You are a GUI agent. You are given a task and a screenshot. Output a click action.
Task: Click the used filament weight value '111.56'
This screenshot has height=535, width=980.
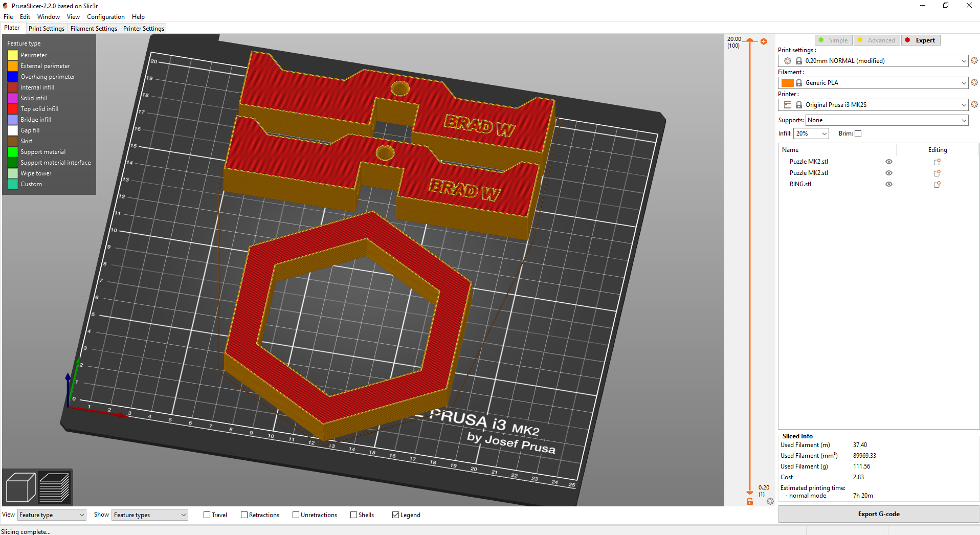(861, 466)
